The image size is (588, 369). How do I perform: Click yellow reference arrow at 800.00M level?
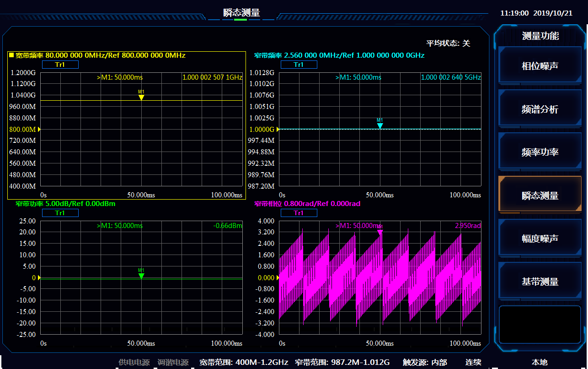(x=39, y=130)
